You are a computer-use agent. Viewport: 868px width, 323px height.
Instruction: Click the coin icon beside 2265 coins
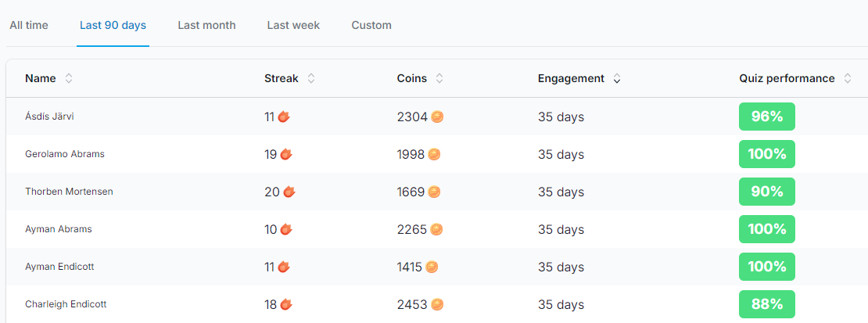pyautogui.click(x=436, y=229)
